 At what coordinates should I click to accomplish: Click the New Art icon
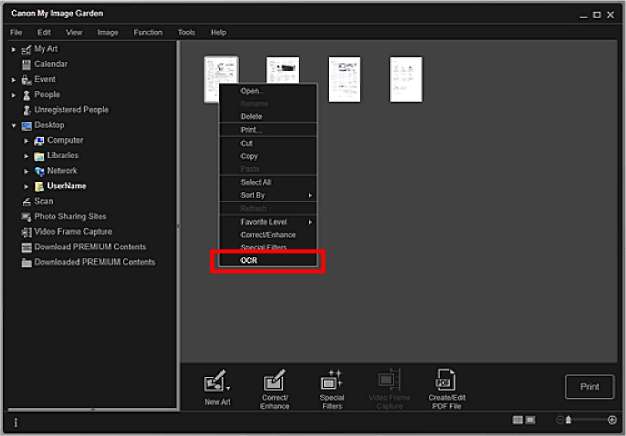pos(213,383)
